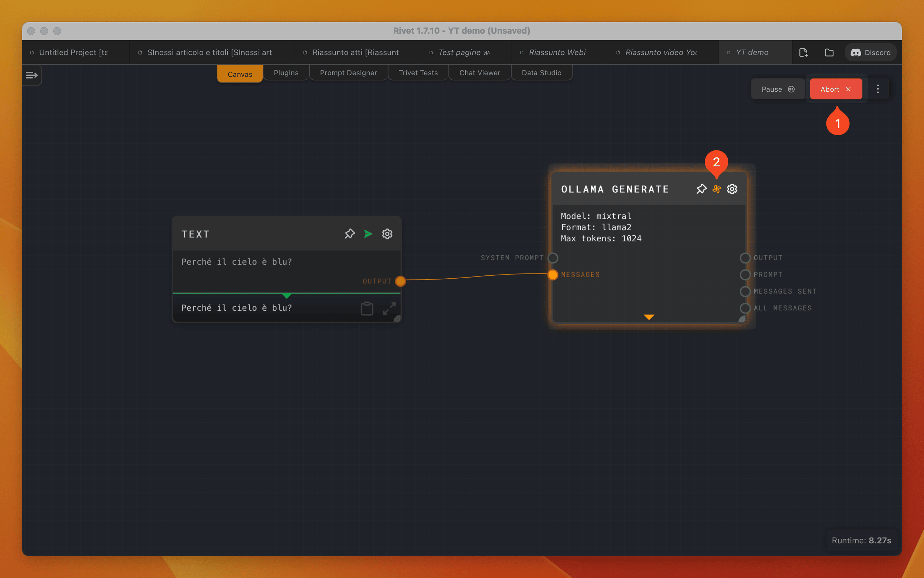Click the window title "Rivet 1.7.10 - YT demo (Unsaved)"

click(461, 31)
